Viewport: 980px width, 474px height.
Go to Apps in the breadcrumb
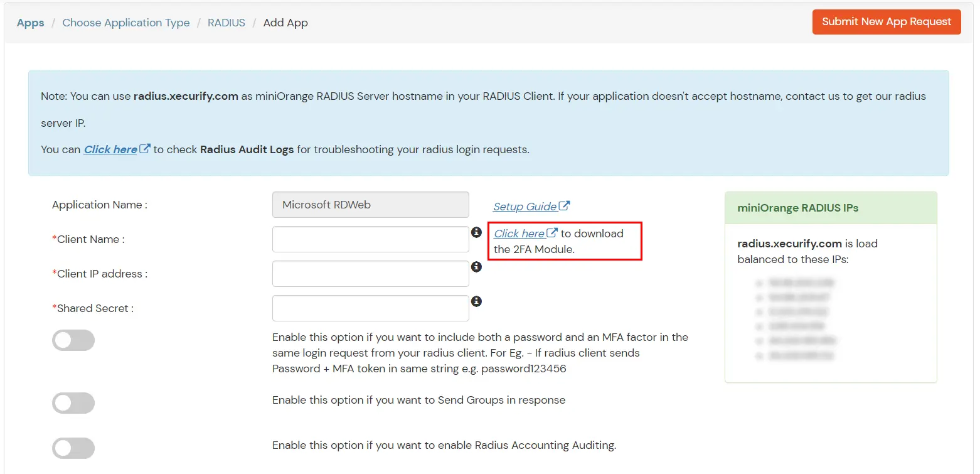31,23
